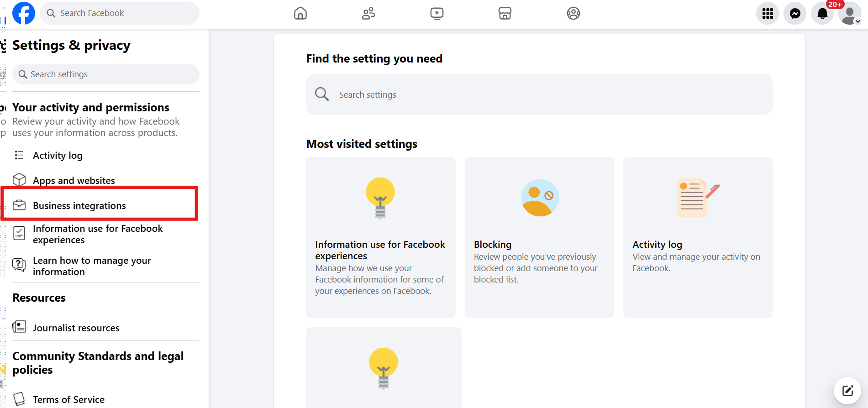Click the large Search settings field
The height and width of the screenshot is (408, 868).
539,94
